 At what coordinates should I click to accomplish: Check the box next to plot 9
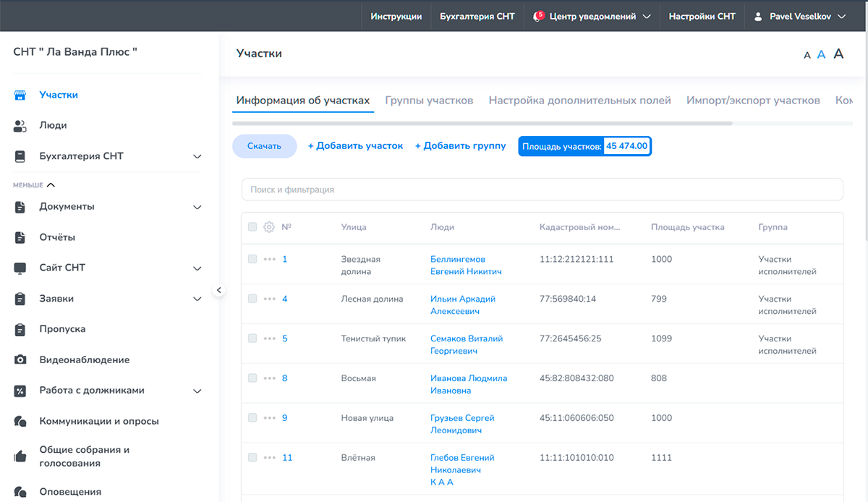252,417
